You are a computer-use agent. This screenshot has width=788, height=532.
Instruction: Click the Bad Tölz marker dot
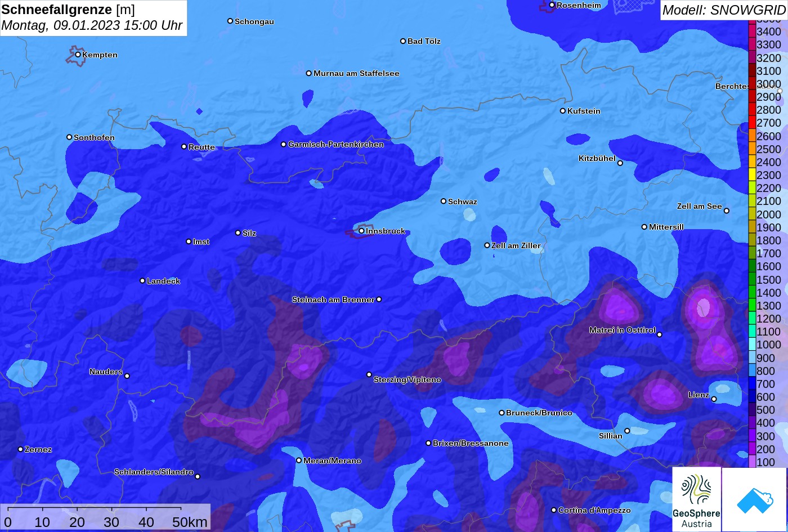403,41
